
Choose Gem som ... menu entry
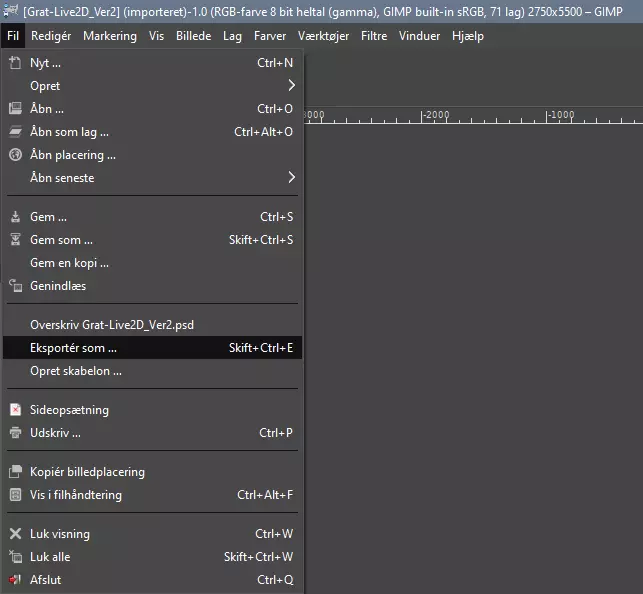click(152, 239)
